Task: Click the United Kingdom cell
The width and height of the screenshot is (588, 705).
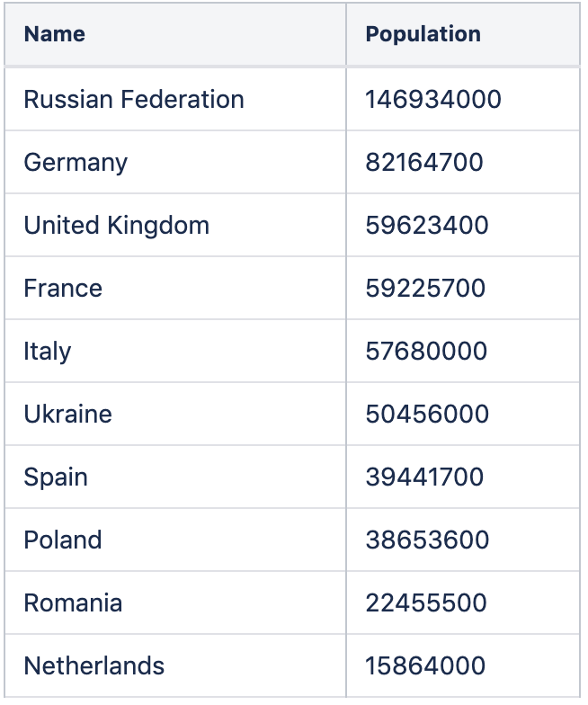Action: click(x=117, y=225)
